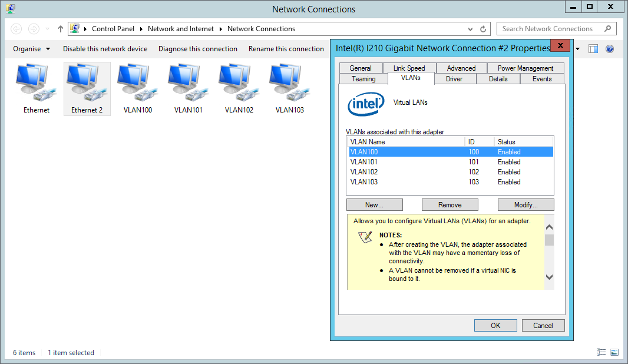Select VLAN100 row in VLAN list

coord(451,152)
